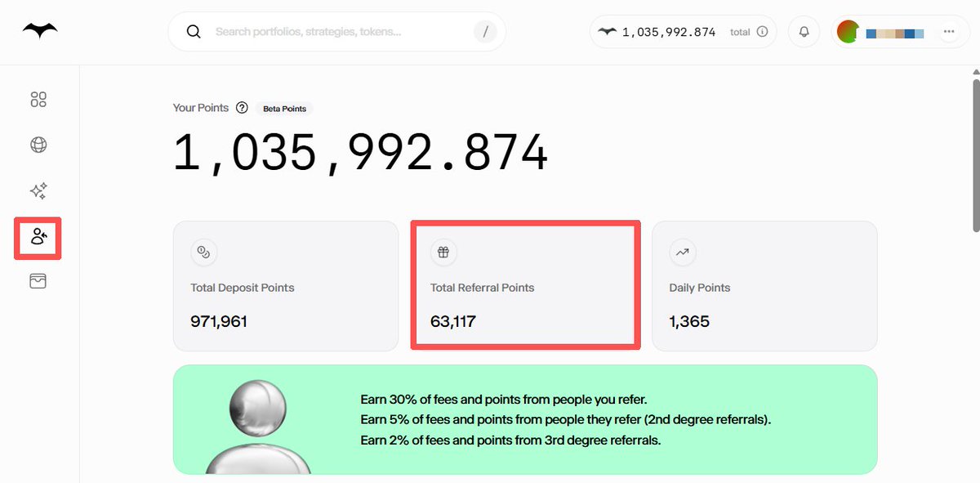Click the page vertical scrollbar thumb
The image size is (980, 483).
(x=974, y=154)
